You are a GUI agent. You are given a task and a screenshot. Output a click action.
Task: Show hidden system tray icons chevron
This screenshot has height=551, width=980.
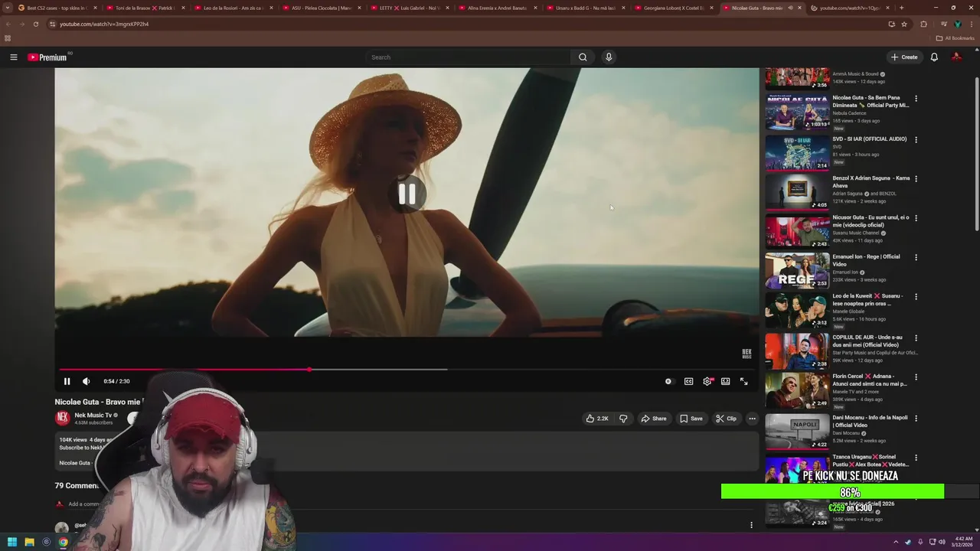pos(895,542)
